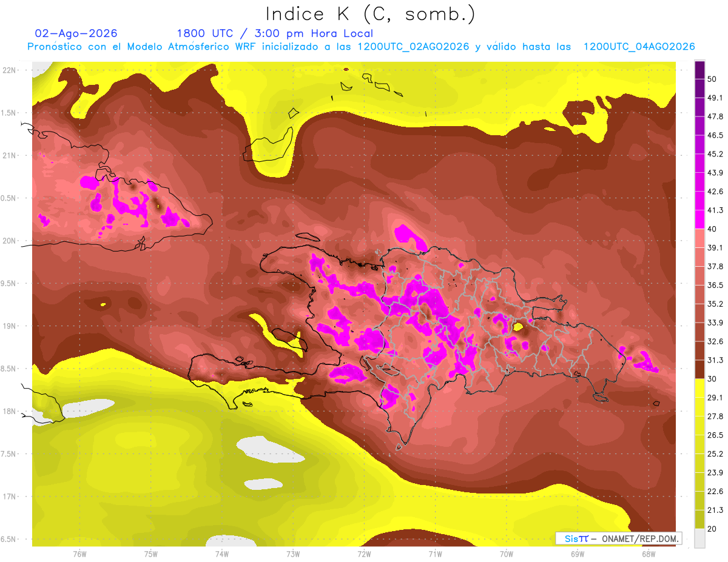Click the legend value "37.8"

716,266
